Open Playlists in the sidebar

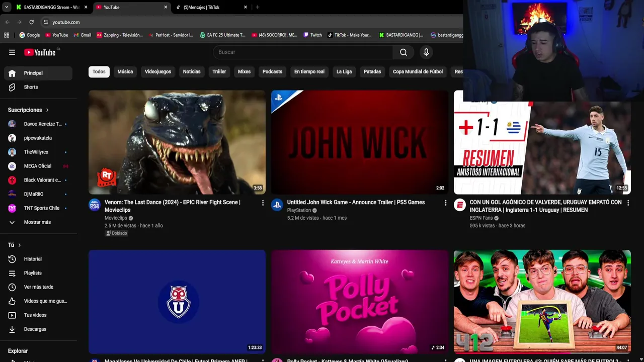tap(38, 273)
